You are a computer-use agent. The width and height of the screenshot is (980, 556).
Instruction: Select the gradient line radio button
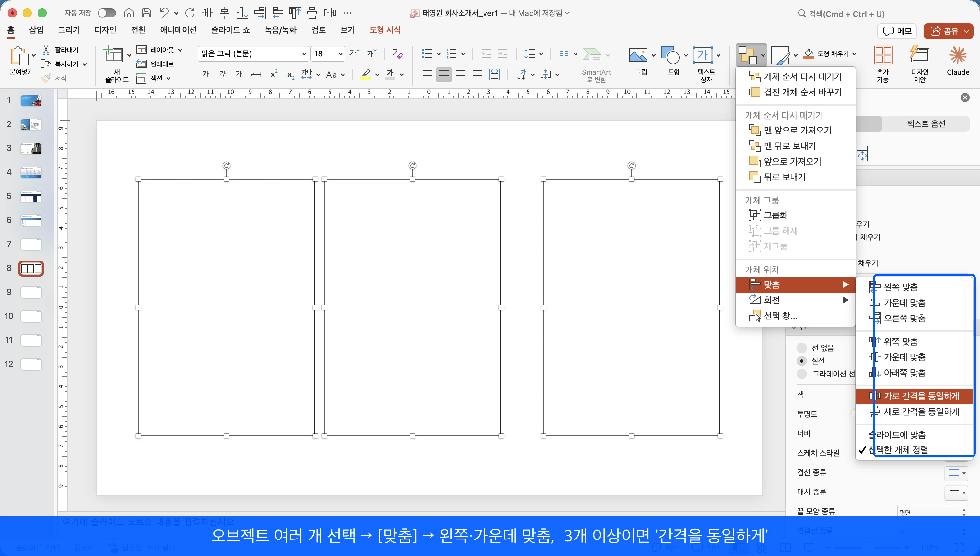click(802, 374)
